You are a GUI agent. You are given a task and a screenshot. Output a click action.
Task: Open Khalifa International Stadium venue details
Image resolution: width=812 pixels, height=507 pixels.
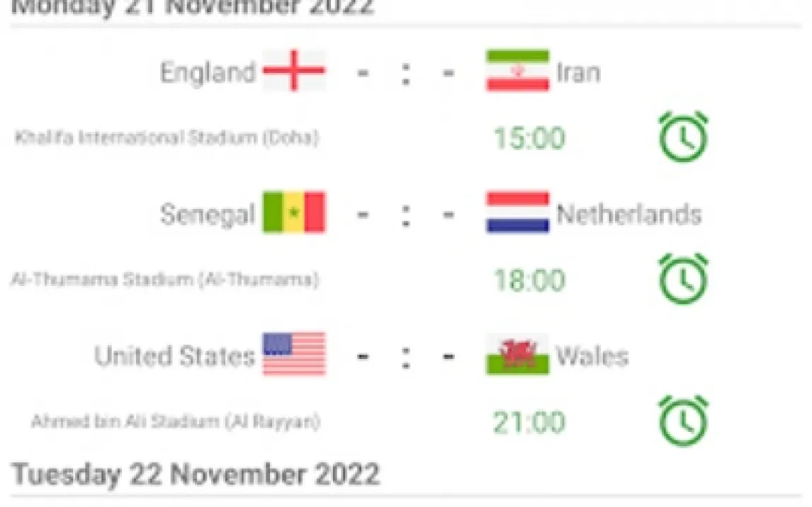click(x=167, y=137)
